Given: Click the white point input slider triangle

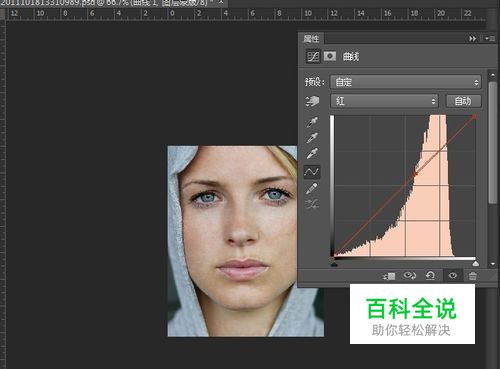Looking at the screenshot, I should [x=476, y=264].
